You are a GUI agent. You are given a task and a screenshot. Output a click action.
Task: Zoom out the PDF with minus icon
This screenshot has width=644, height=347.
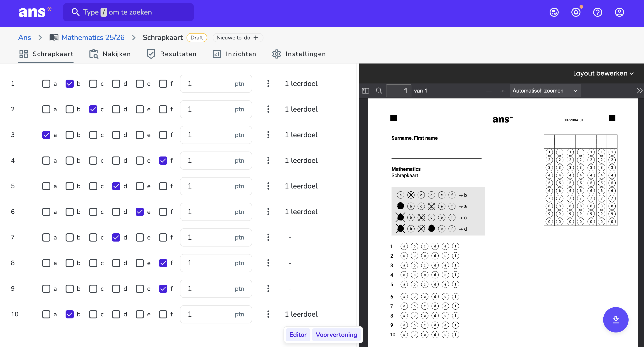tap(489, 91)
